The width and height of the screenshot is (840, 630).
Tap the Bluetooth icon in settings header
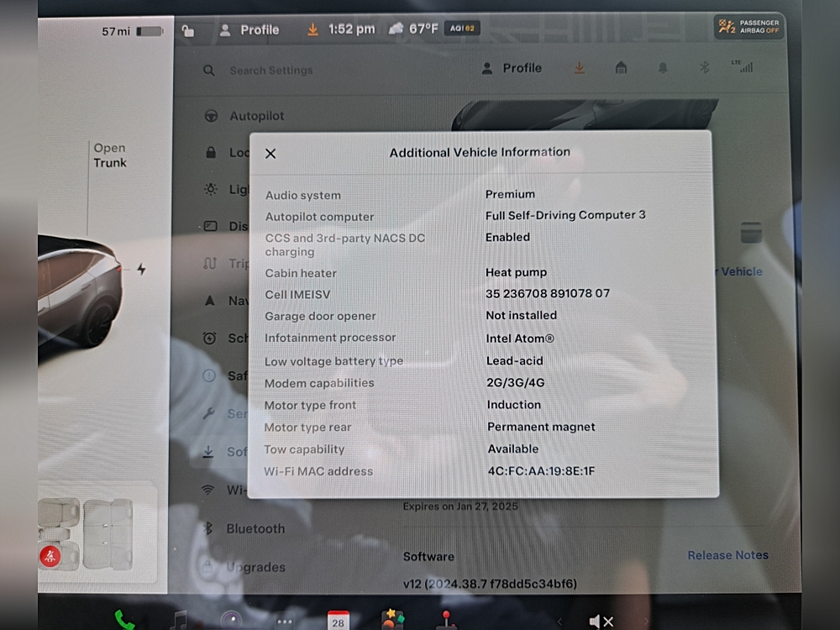pos(705,67)
